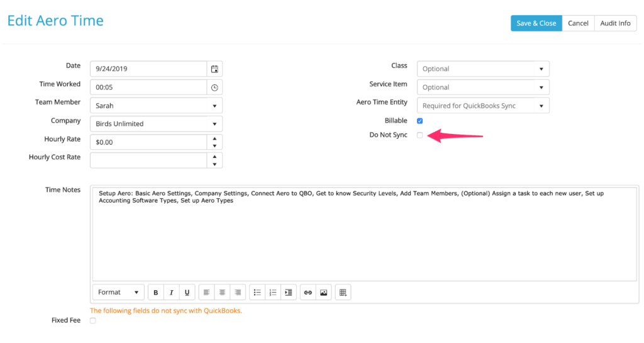Click inside the Time Notes text area
The image size is (644, 343).
tap(364, 234)
